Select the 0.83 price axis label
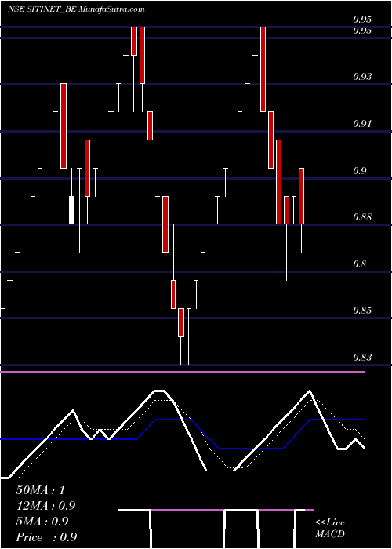 [362, 358]
